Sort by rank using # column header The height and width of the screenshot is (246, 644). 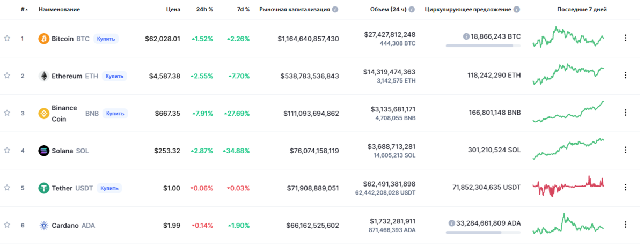[x=24, y=10]
